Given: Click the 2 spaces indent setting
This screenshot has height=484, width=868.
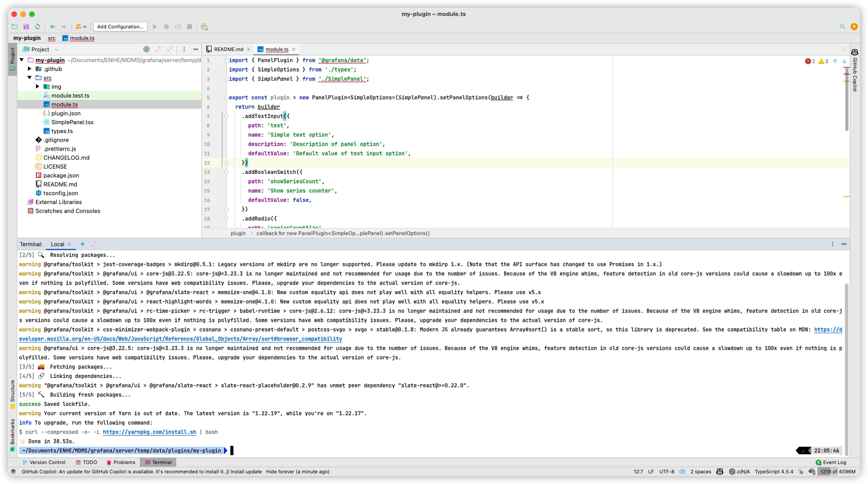Looking at the screenshot, I should [700, 472].
